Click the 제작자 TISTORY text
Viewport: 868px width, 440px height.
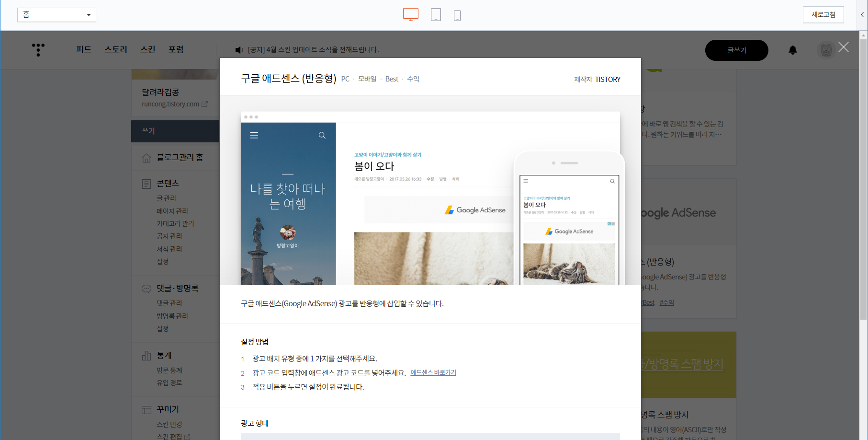tap(597, 80)
